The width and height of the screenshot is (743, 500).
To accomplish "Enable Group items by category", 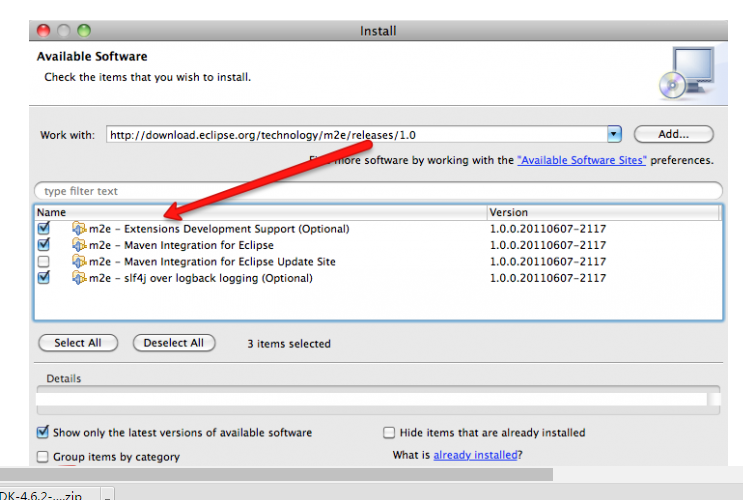I will (x=43, y=456).
